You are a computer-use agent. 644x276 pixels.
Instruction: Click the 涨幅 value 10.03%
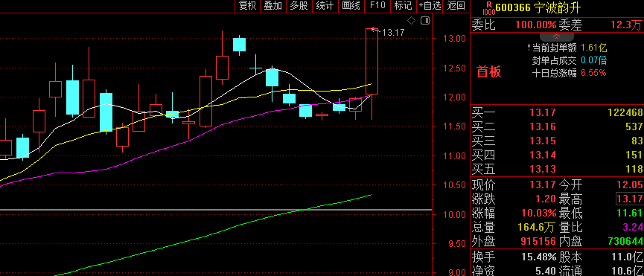pyautogui.click(x=539, y=214)
